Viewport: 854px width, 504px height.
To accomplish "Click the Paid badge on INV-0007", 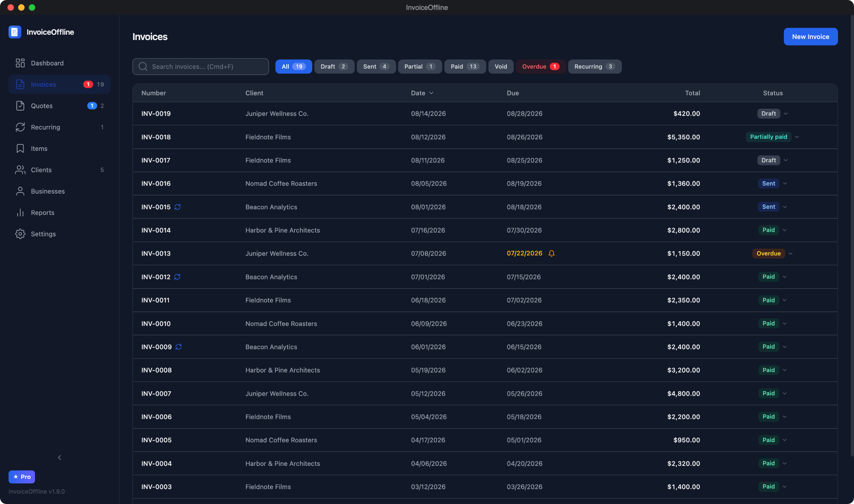I will 769,393.
